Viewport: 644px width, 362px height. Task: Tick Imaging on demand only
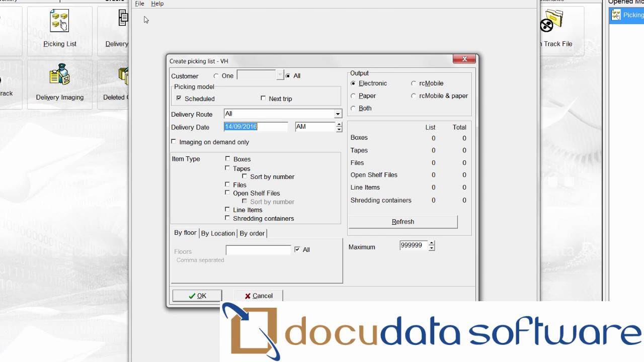174,142
